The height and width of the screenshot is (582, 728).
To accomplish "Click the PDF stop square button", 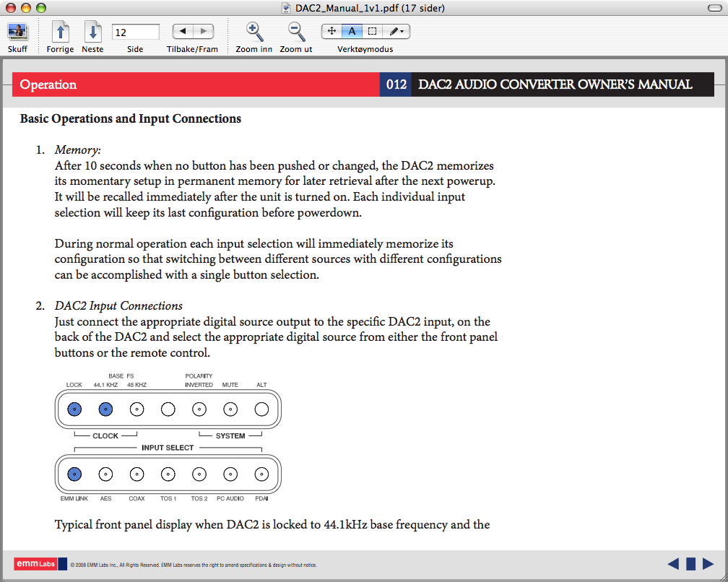I will click(x=691, y=564).
